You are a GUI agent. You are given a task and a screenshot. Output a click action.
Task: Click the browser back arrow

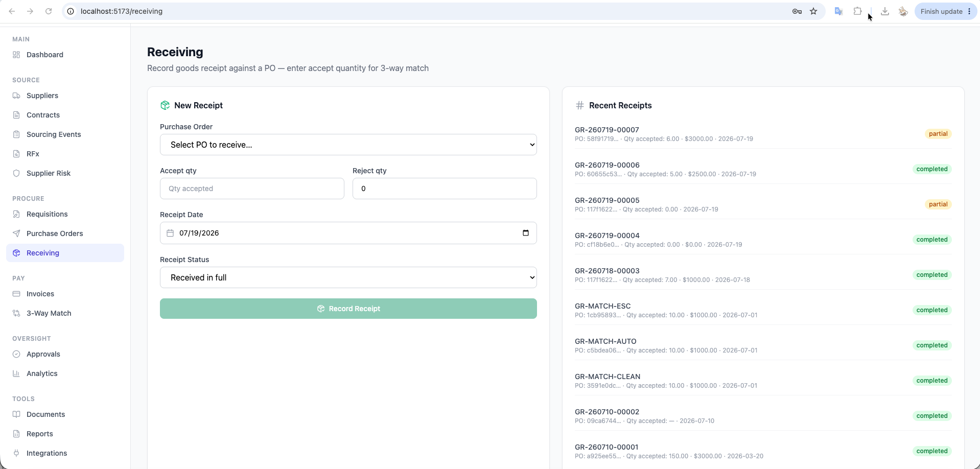[x=12, y=11]
